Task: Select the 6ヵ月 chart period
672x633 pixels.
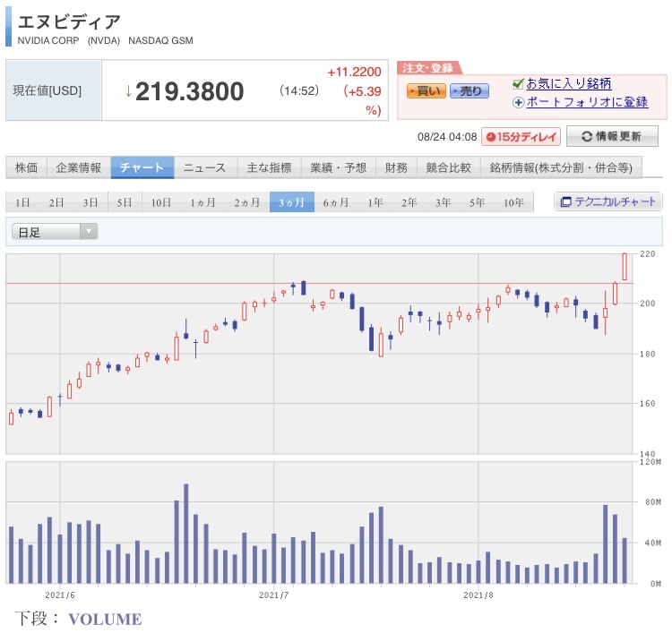Action: 336,202
